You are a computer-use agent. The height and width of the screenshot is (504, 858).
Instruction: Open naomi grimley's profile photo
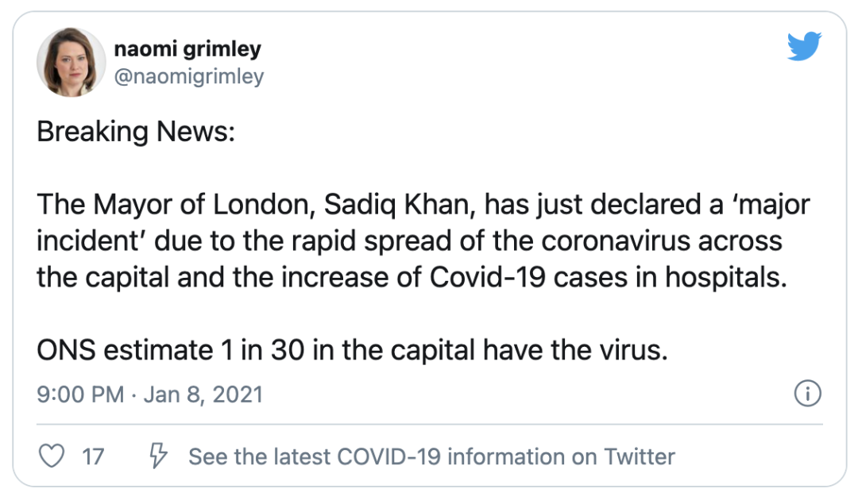71,62
